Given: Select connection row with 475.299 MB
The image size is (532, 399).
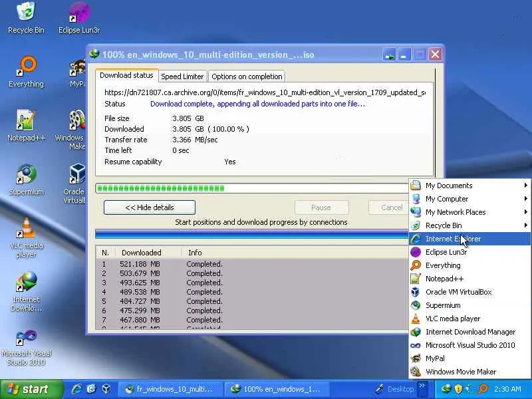Looking at the screenshot, I should tap(252, 311).
